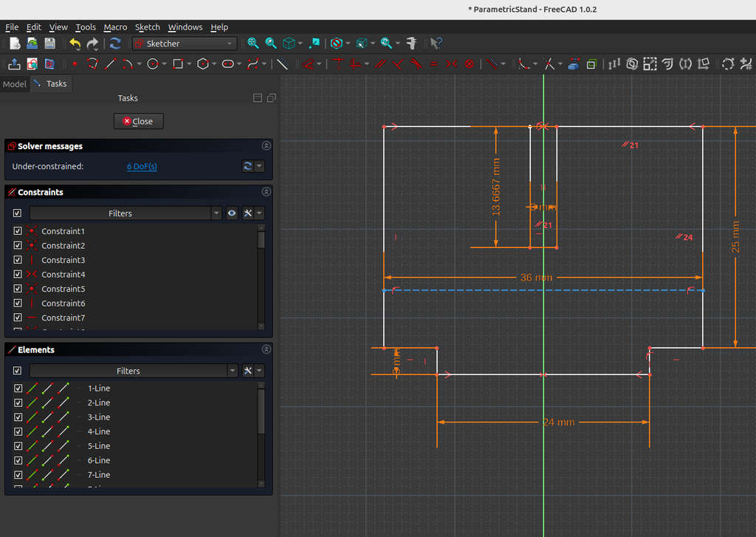The height and width of the screenshot is (537, 756).
Task: Select the Block constraint tool
Action: 470,64
